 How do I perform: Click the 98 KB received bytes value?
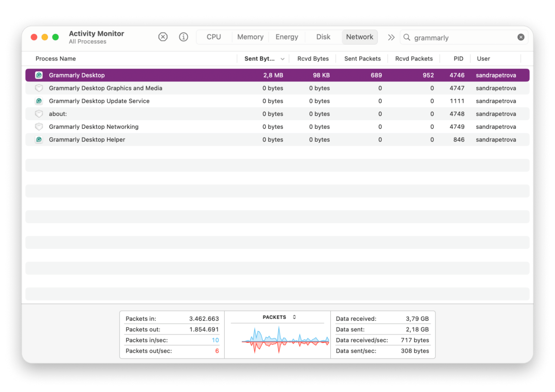coord(321,75)
